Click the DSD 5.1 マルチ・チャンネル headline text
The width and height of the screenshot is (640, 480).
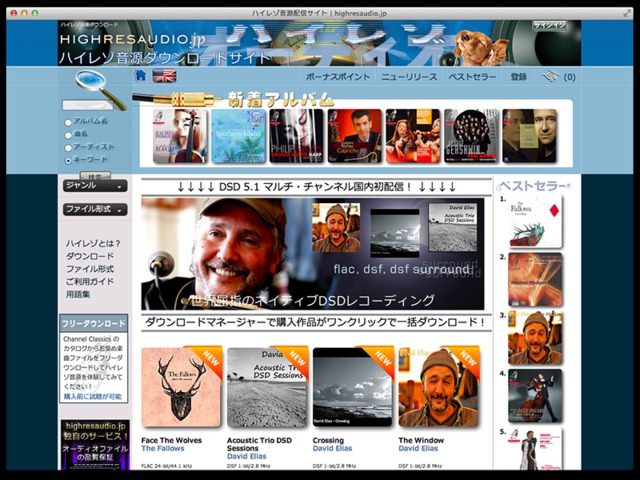316,187
